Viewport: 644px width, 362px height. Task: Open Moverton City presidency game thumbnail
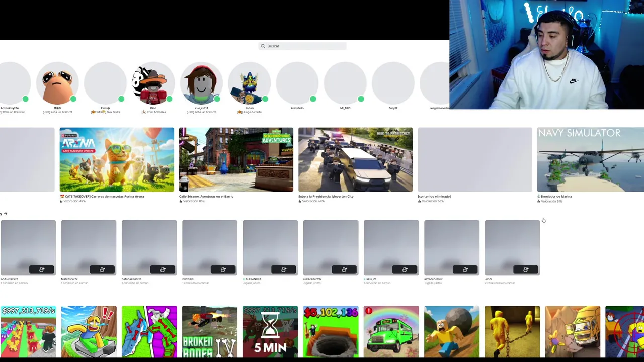pyautogui.click(x=355, y=159)
